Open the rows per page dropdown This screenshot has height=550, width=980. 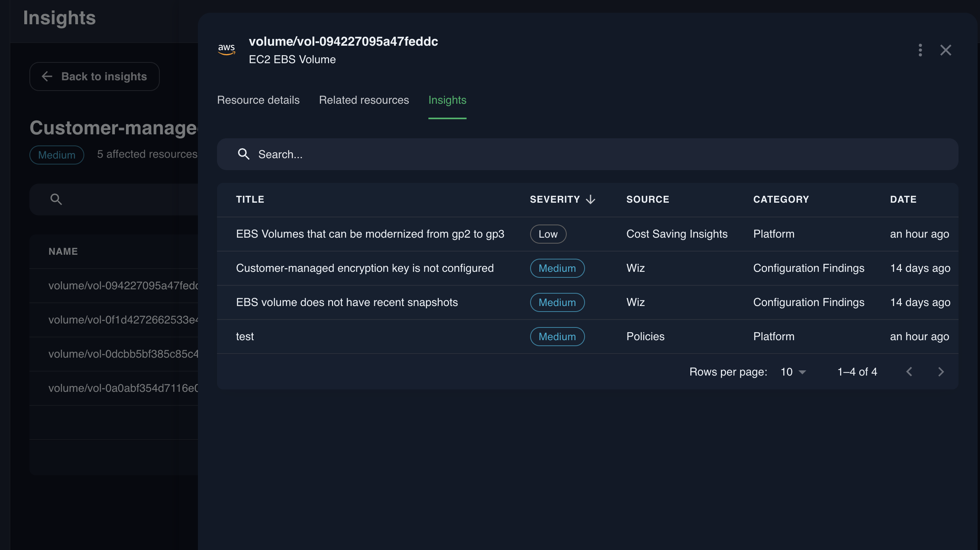[x=793, y=372]
